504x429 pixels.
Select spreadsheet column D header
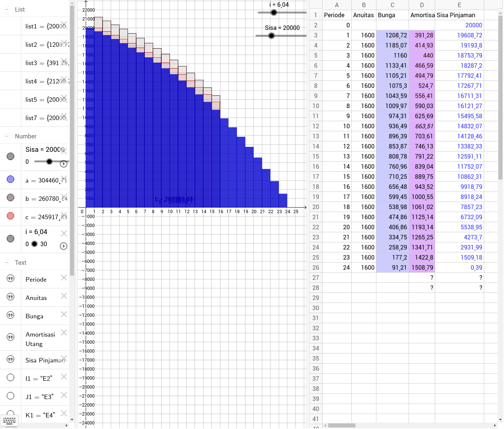(422, 5)
